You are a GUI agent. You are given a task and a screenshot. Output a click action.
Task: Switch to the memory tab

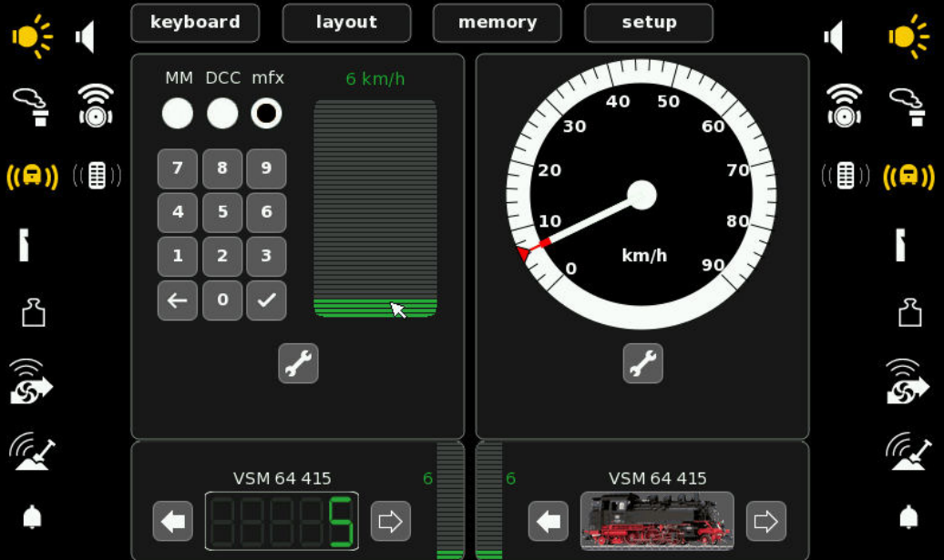[498, 23]
